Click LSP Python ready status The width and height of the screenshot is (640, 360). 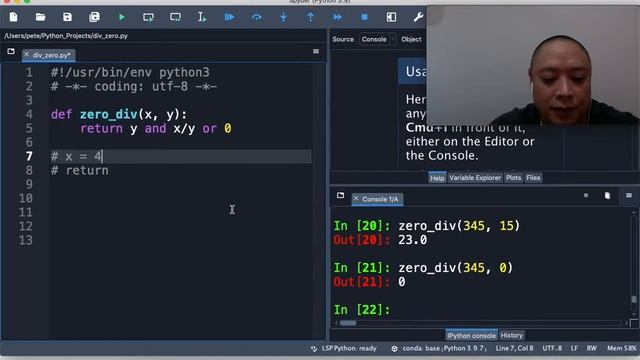pyautogui.click(x=344, y=349)
